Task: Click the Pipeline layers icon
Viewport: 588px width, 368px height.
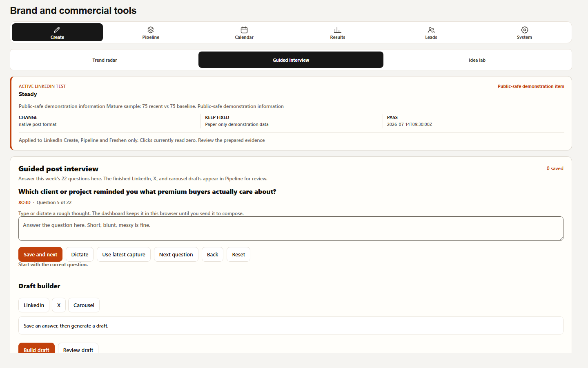Action: (x=151, y=30)
